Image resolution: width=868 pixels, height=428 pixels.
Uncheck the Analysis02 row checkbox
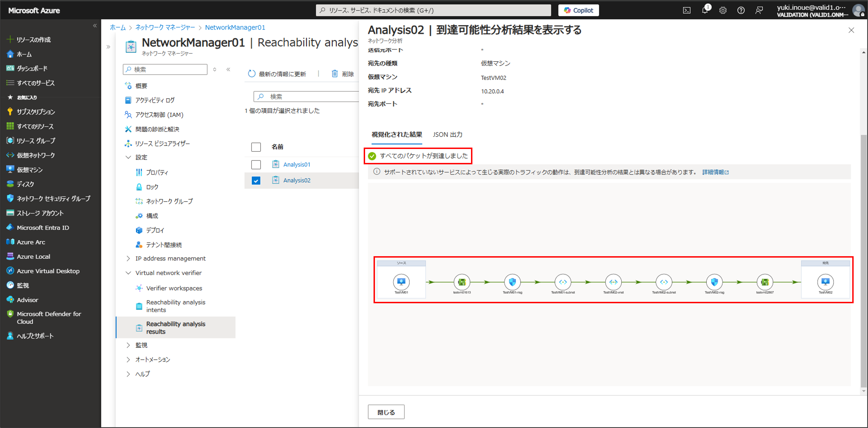[256, 180]
